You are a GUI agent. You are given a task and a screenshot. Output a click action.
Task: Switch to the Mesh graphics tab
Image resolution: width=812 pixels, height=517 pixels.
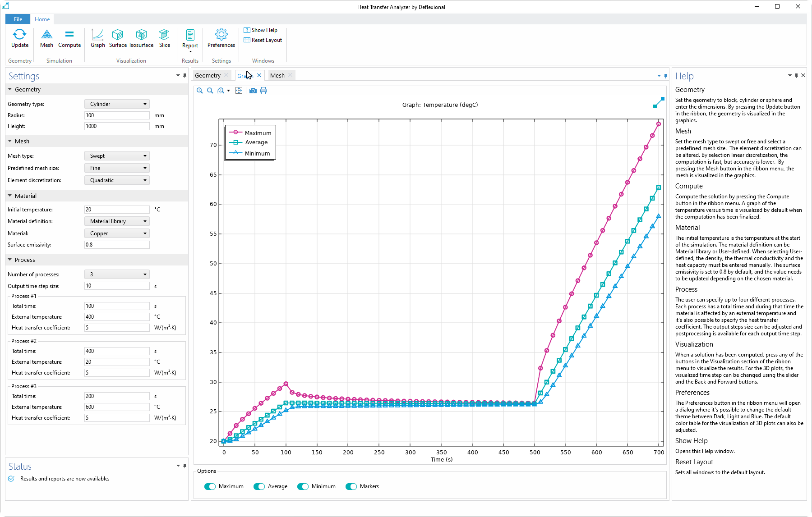277,75
